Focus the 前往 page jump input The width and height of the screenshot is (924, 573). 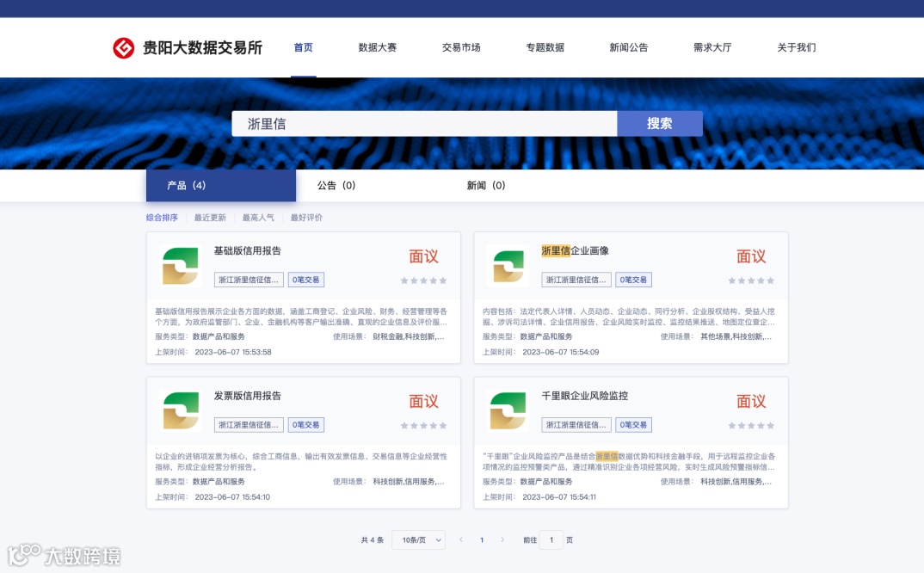(x=551, y=540)
